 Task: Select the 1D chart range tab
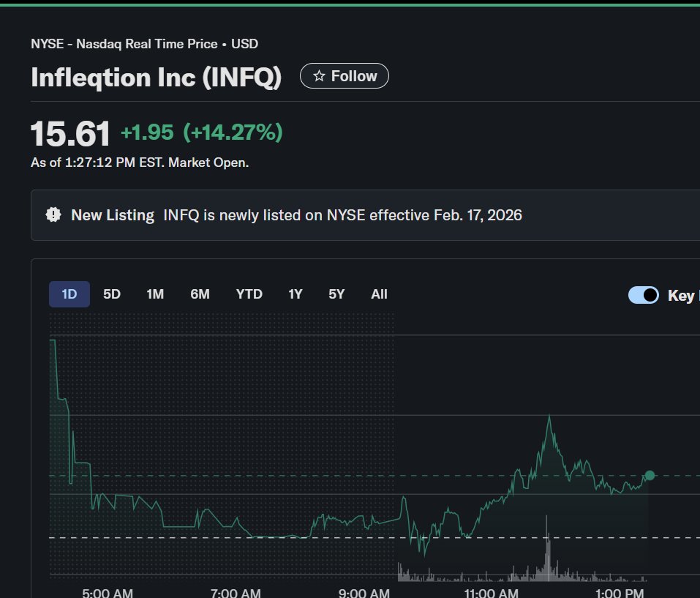point(69,294)
